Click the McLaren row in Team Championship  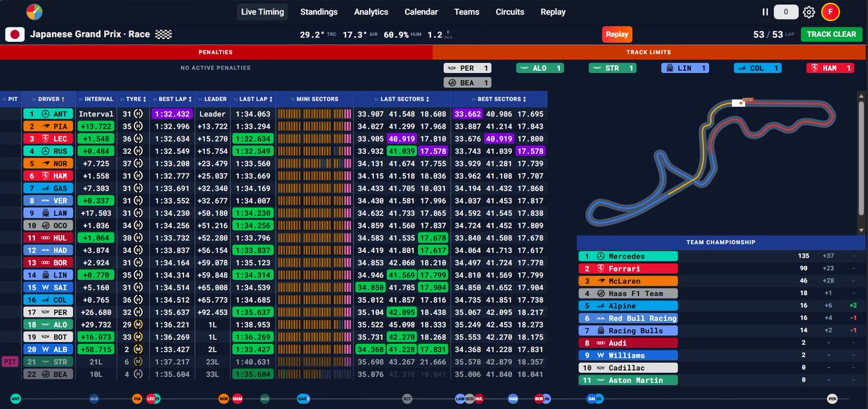click(720, 281)
